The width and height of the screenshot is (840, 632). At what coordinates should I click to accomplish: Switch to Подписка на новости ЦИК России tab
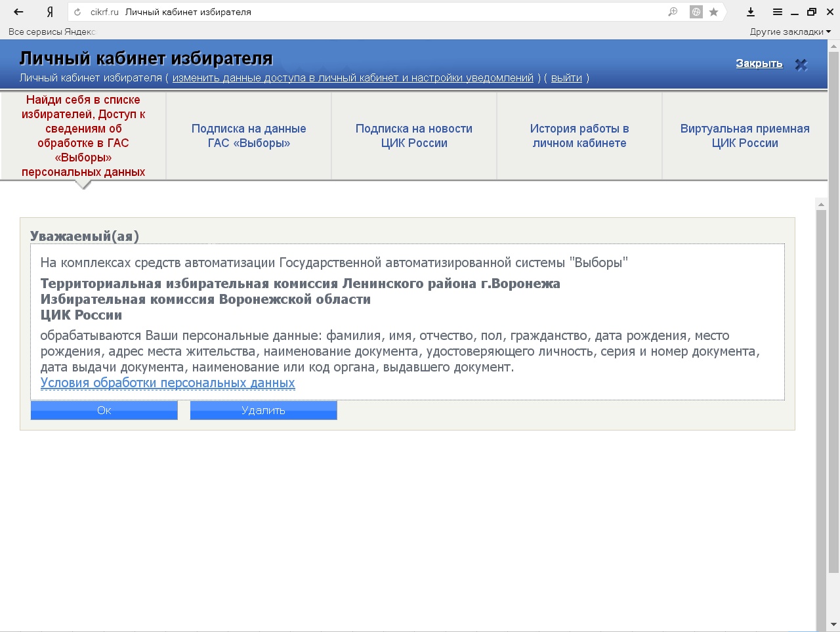click(414, 136)
